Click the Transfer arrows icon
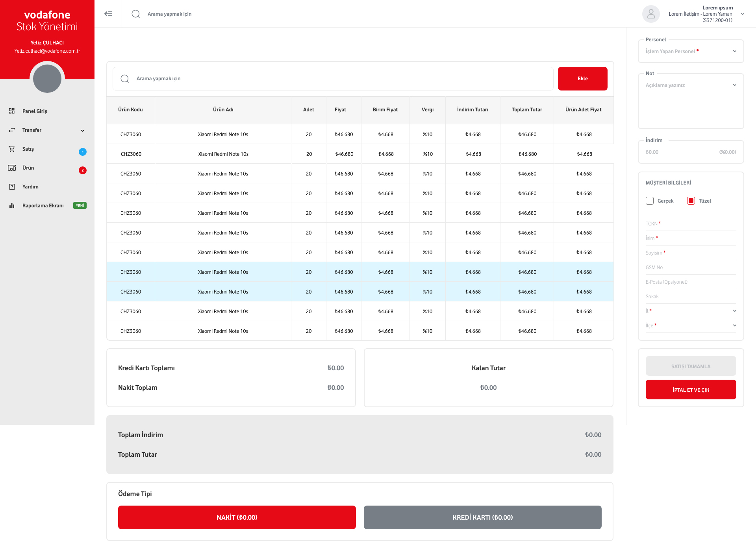Image resolution: width=756 pixels, height=541 pixels. (x=12, y=130)
